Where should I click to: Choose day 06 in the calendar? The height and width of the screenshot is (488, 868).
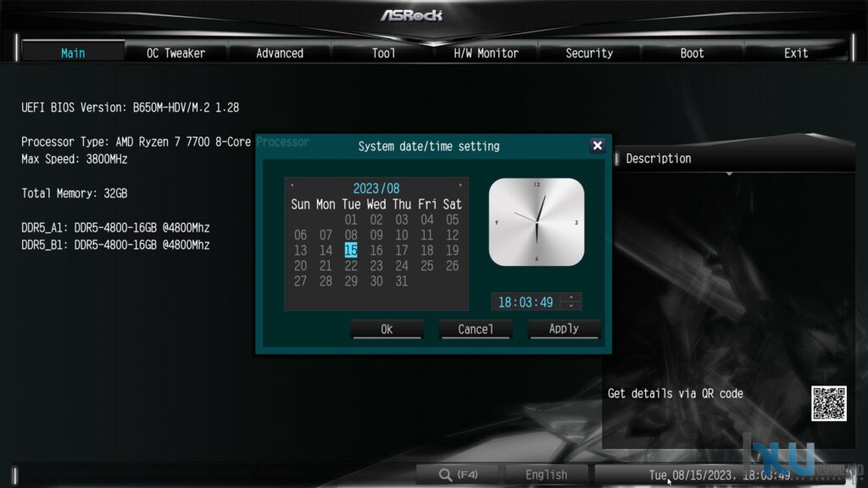[x=301, y=236]
